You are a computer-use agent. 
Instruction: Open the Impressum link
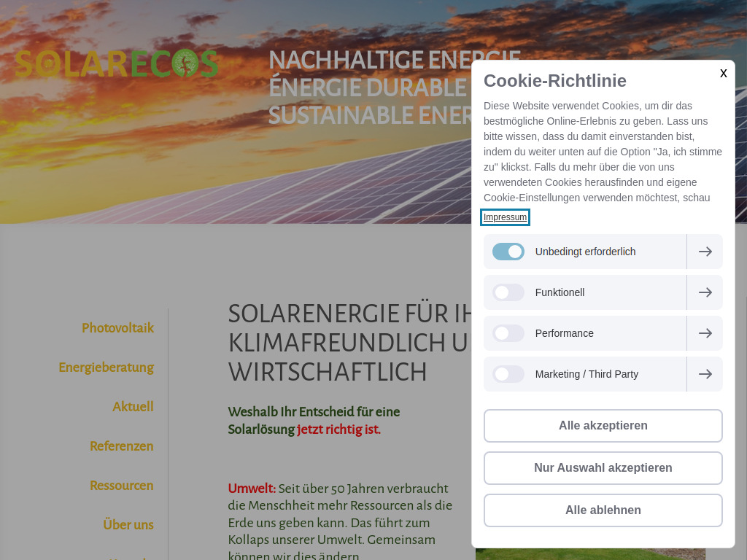[x=505, y=217]
